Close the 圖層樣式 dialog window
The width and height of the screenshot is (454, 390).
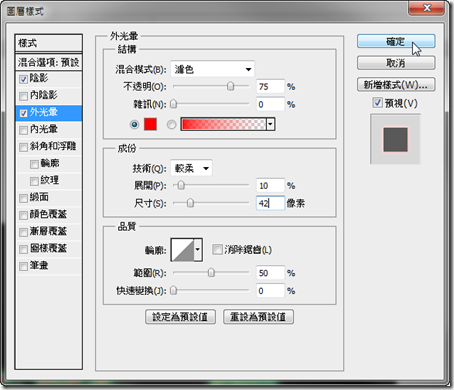pos(427,8)
